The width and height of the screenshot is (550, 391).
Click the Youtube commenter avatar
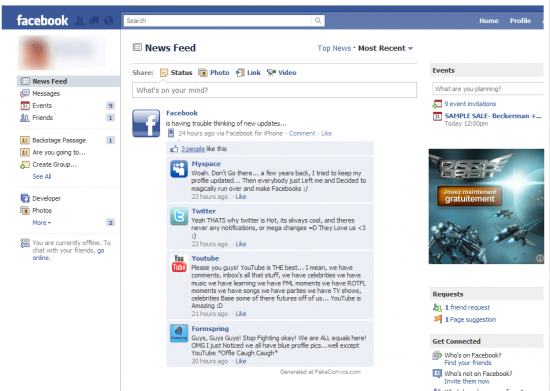(179, 263)
